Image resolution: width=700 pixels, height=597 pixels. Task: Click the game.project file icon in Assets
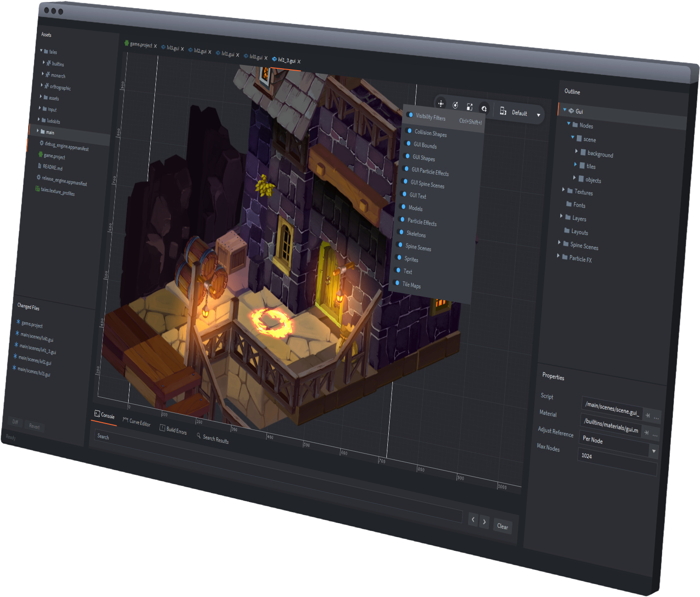click(41, 155)
